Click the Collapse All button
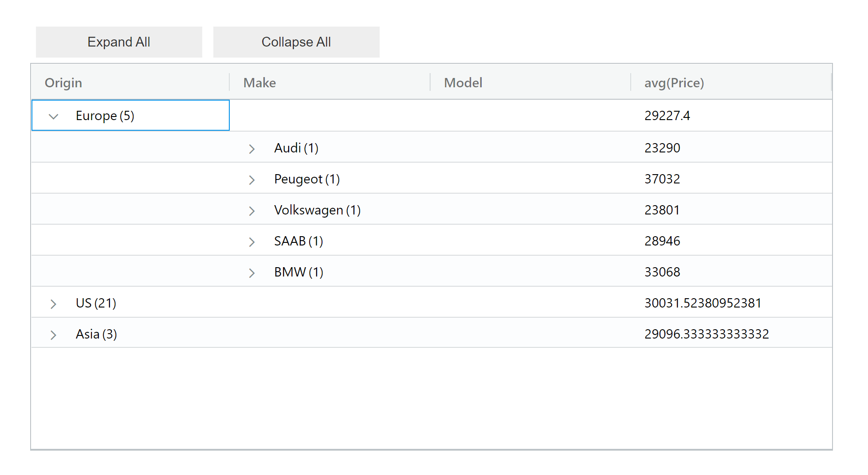The width and height of the screenshot is (868, 475). (x=296, y=42)
